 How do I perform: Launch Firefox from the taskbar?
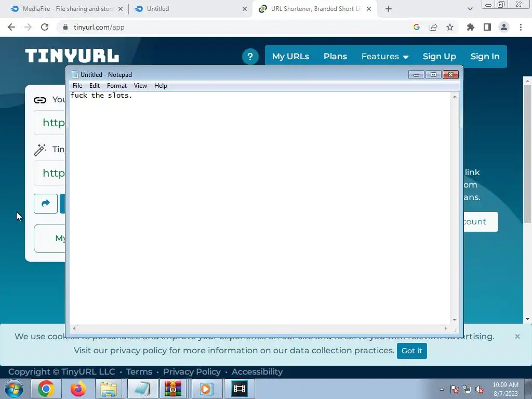tap(78, 389)
